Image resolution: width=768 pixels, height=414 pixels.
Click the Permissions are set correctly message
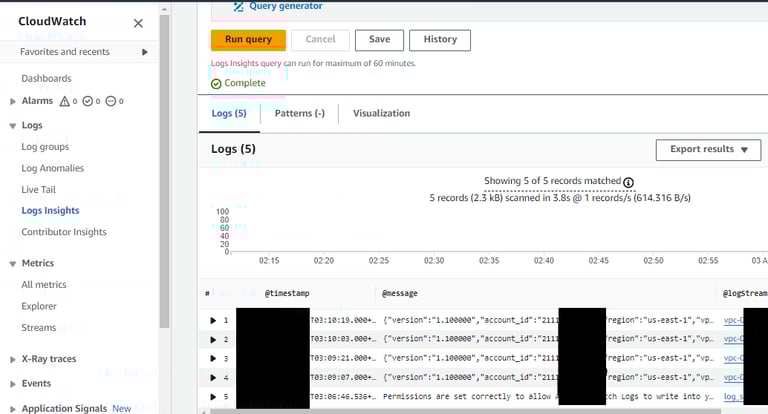(549, 396)
